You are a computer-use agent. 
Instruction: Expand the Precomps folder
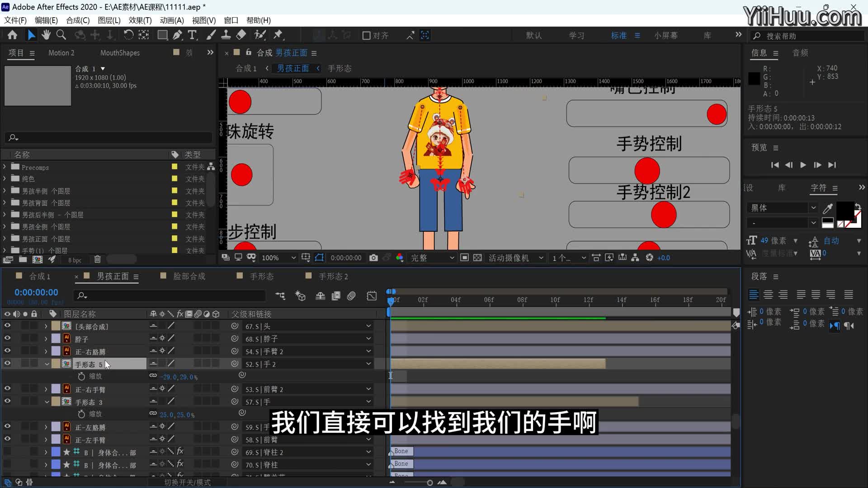5,167
